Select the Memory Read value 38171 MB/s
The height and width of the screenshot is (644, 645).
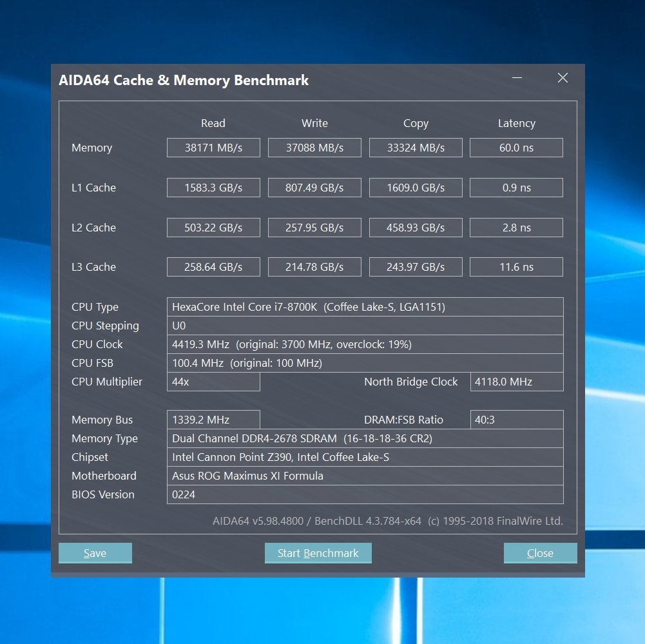[x=213, y=148]
